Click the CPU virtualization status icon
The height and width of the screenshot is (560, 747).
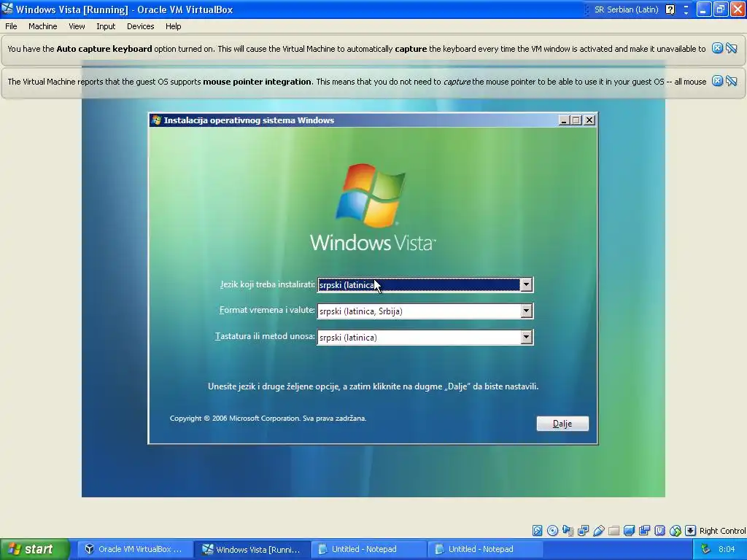click(x=659, y=531)
